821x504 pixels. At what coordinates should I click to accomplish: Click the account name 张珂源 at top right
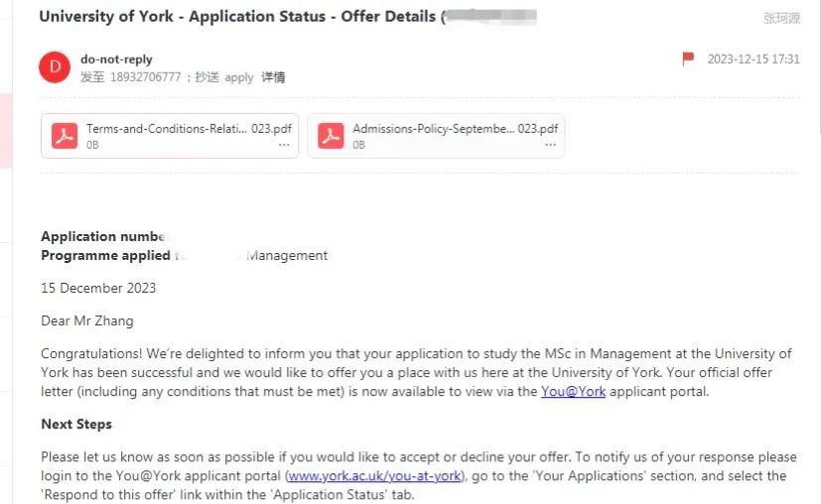[781, 18]
